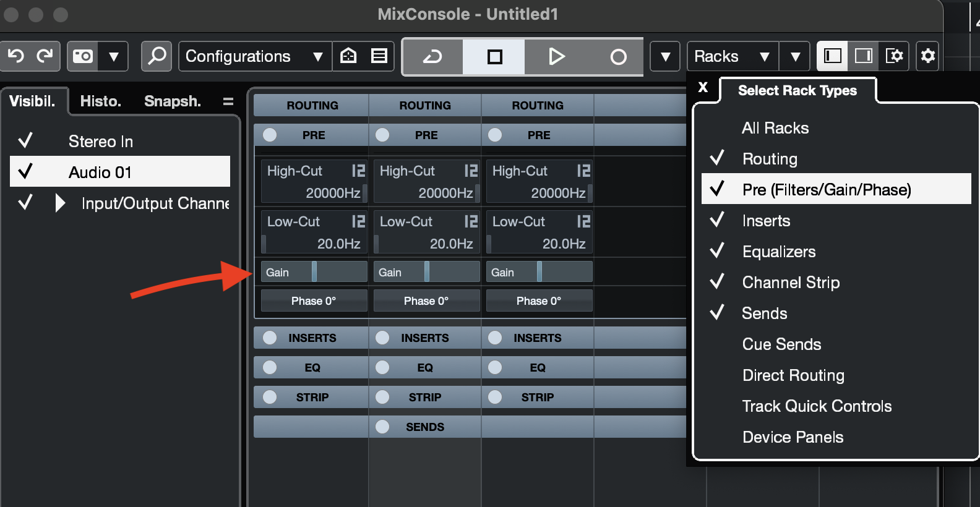Click the channel filter house icon
The height and width of the screenshot is (507, 980).
coord(348,56)
